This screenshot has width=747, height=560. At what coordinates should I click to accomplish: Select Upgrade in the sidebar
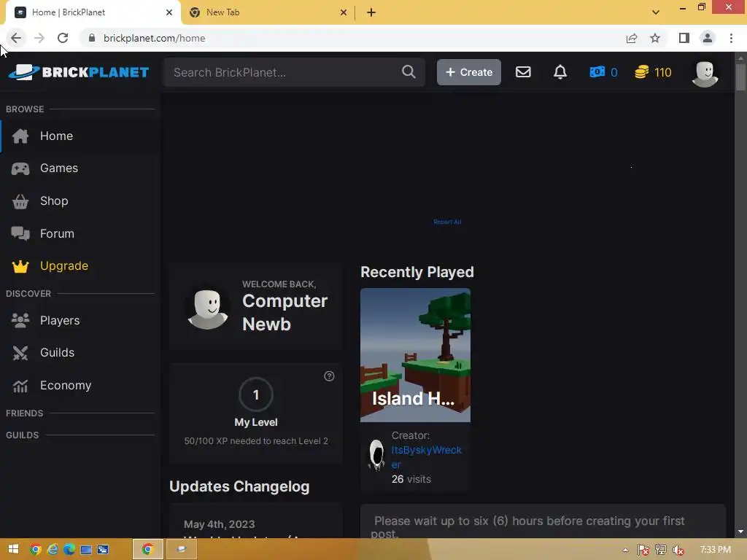[x=80, y=265]
